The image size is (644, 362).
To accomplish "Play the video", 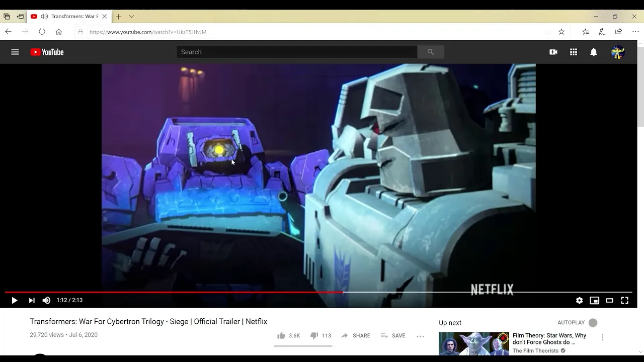I will pos(14,300).
